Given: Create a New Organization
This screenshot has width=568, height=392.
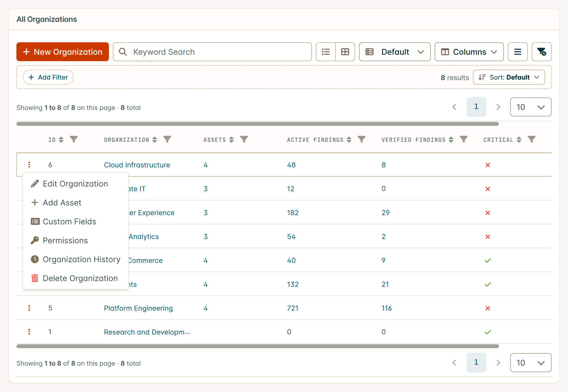Looking at the screenshot, I should point(63,52).
